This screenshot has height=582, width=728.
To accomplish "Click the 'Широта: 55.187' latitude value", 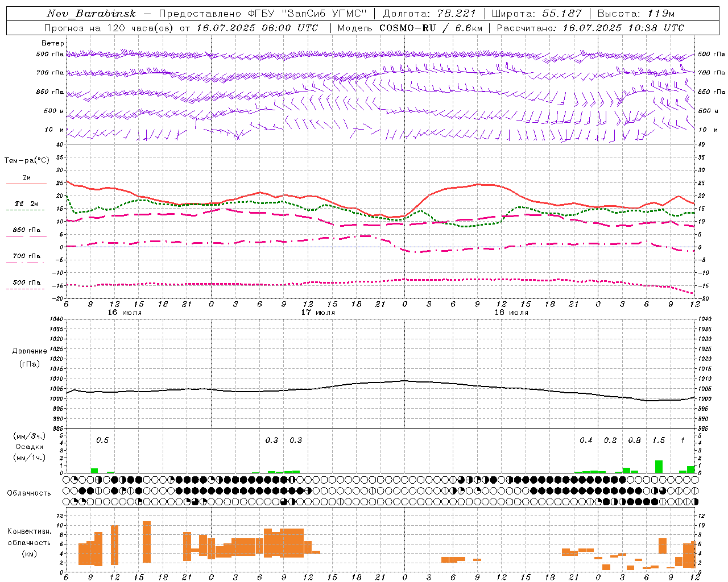I will point(536,14).
